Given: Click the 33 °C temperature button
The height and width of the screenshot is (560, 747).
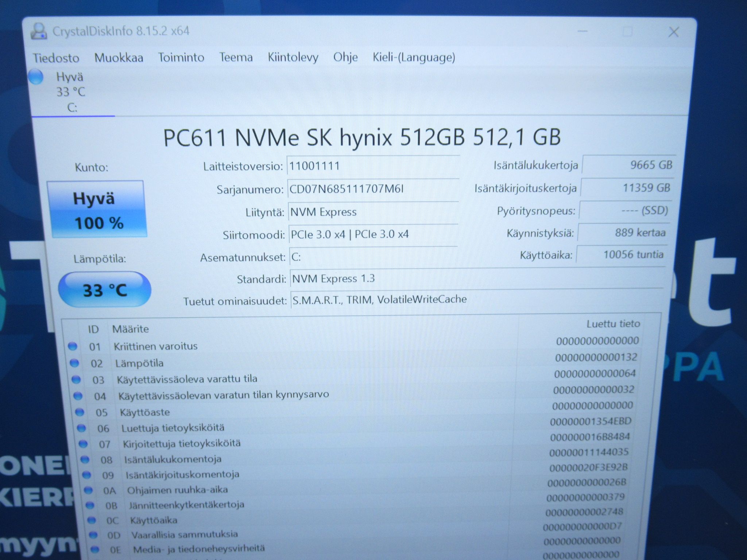Looking at the screenshot, I should coord(104,289).
